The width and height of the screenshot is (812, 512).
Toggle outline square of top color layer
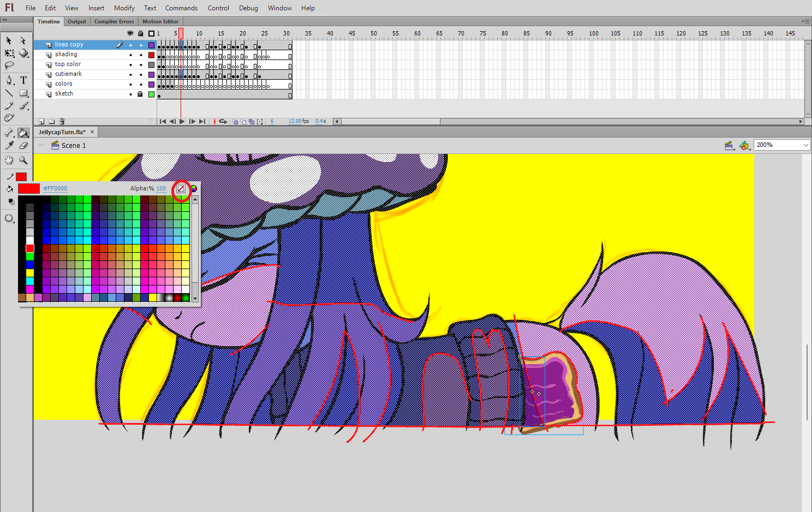152,64
